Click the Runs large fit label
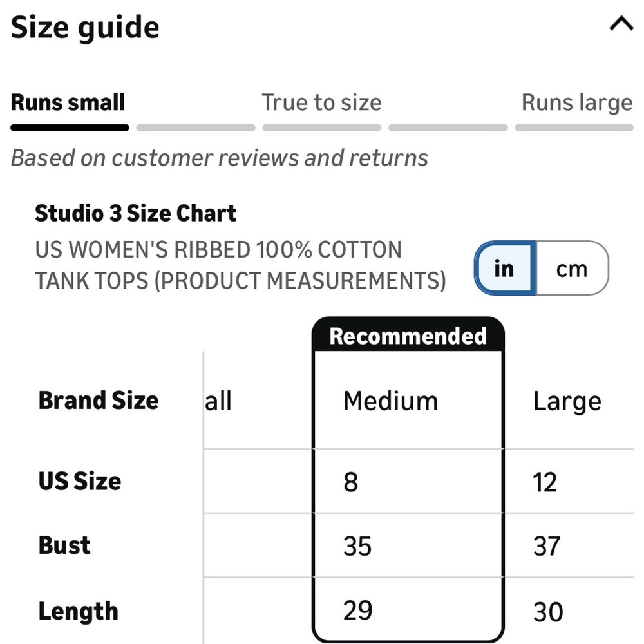Screen dimensions: 644x644 (576, 102)
